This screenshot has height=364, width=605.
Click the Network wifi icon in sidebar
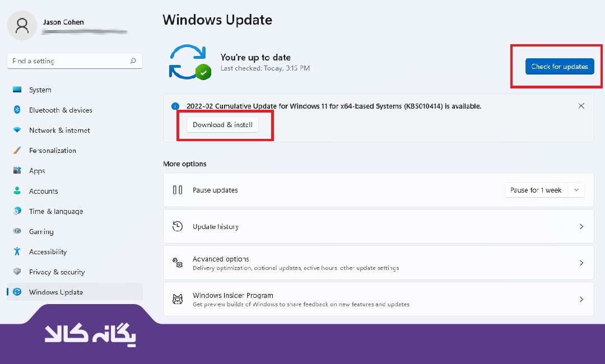tap(17, 130)
